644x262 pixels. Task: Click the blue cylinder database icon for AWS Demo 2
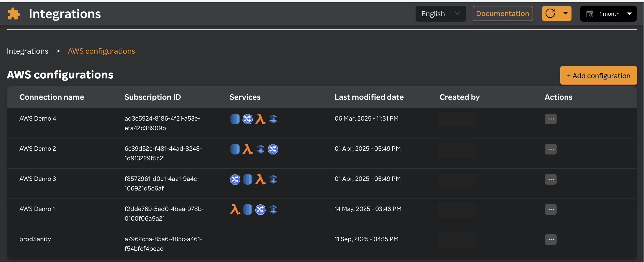(x=235, y=149)
